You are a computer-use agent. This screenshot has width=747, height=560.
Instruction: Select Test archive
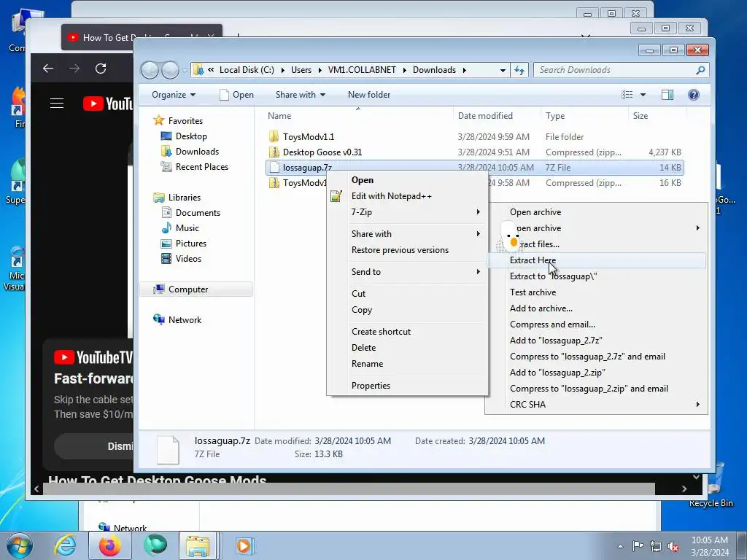tap(595, 292)
